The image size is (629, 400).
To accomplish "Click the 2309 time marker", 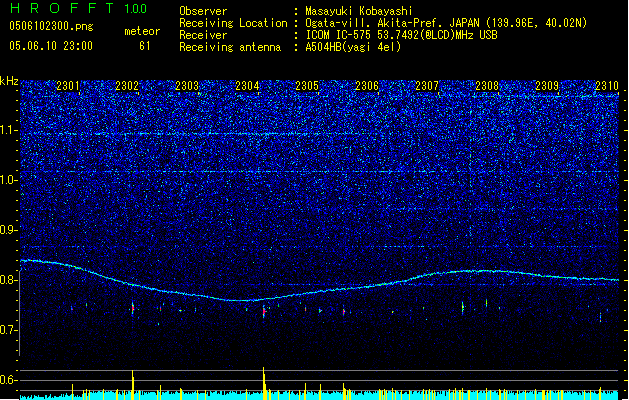I will [547, 86].
